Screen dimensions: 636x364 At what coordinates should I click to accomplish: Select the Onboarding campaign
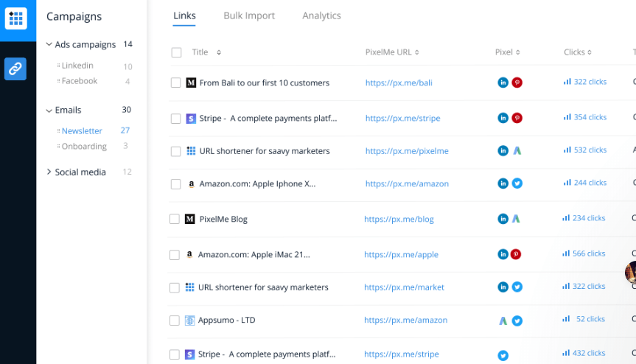(x=84, y=147)
